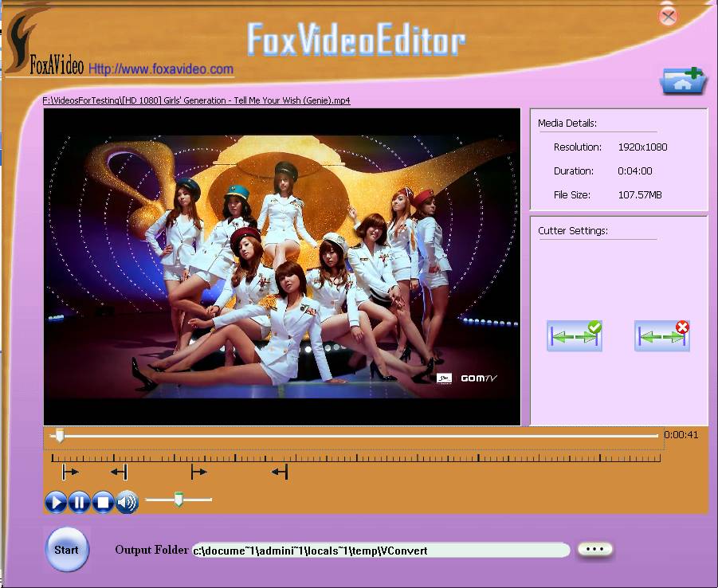Open the www.foxavideo.com link

coord(161,69)
